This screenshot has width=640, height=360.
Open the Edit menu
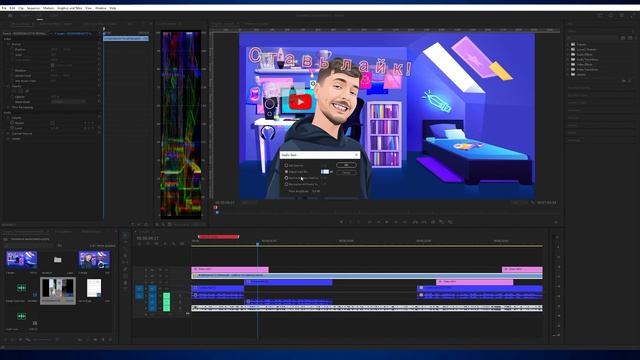click(12, 8)
